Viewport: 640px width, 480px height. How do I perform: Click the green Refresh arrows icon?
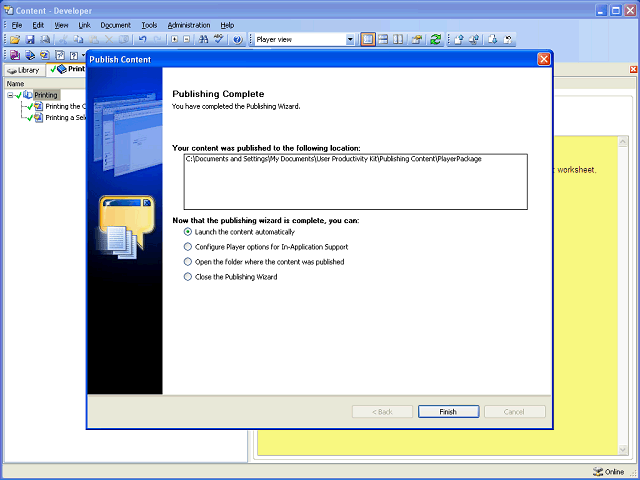click(x=436, y=40)
